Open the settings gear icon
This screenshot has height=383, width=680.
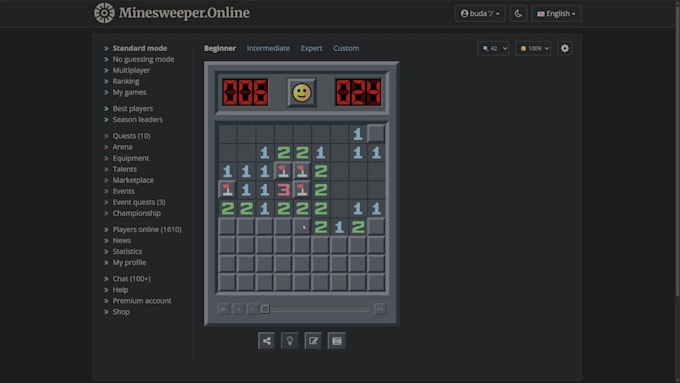tap(565, 48)
